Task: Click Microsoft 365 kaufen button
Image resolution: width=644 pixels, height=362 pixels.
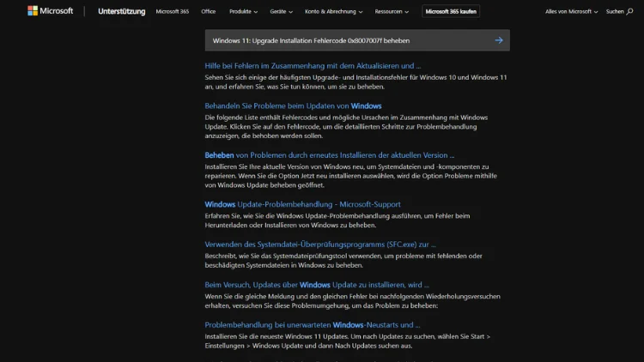Action: tap(451, 11)
